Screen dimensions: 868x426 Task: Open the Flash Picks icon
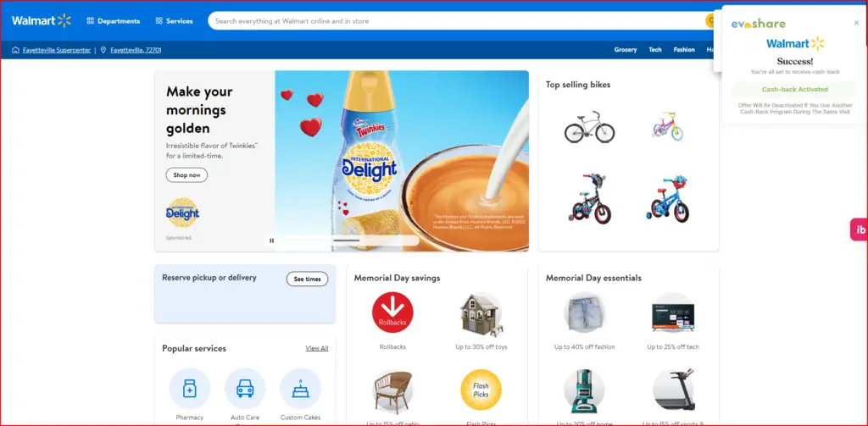point(481,390)
